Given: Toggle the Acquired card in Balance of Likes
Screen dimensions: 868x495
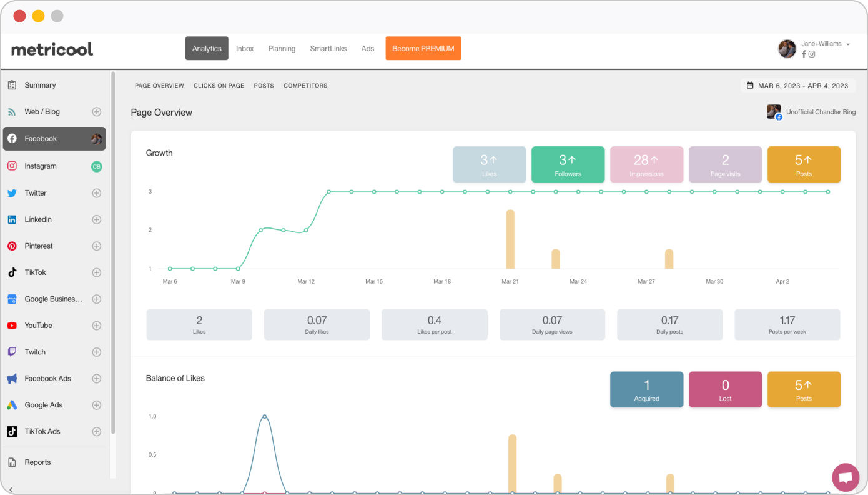Looking at the screenshot, I should point(647,390).
